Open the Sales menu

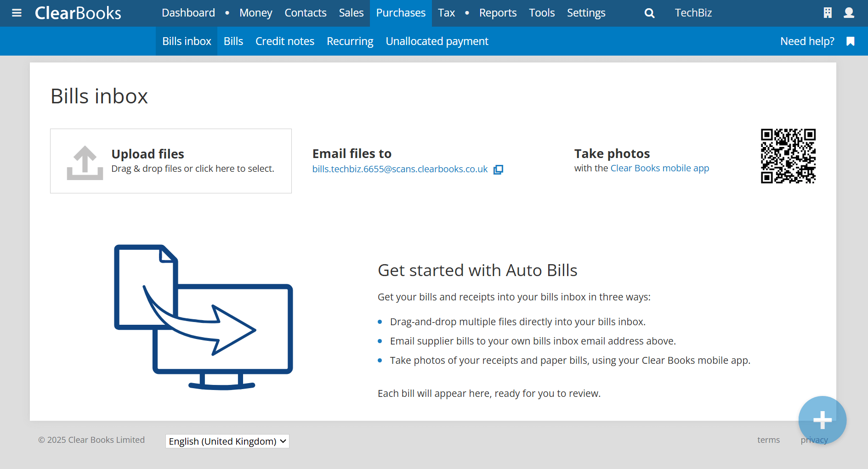click(351, 13)
